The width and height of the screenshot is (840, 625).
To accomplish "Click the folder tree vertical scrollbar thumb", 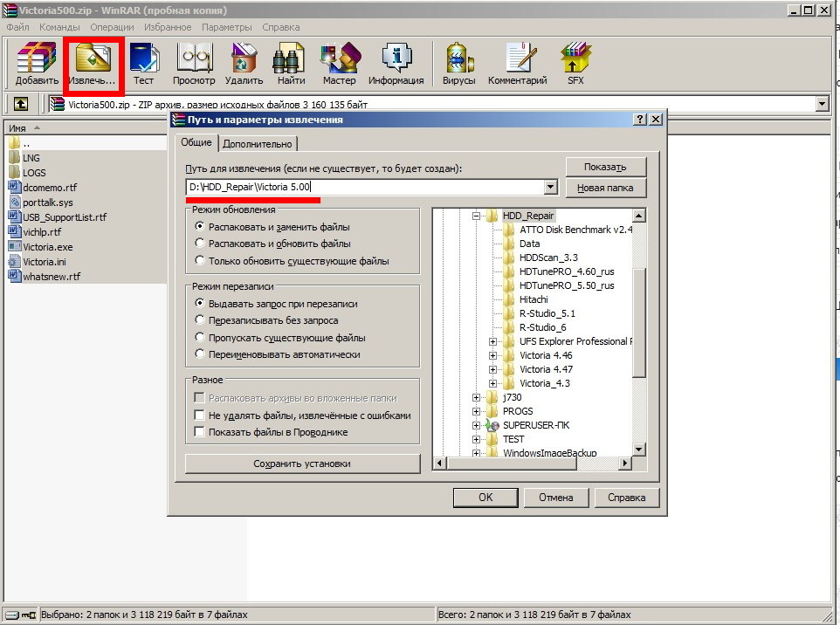I will (x=638, y=322).
